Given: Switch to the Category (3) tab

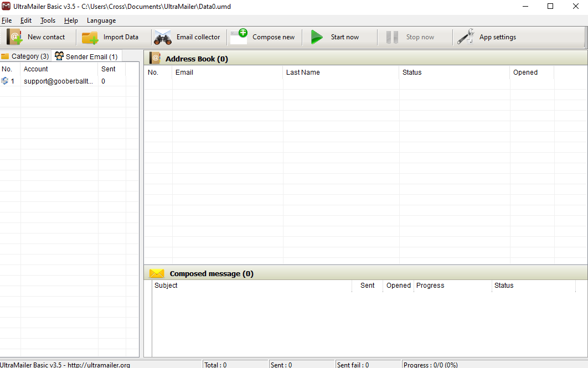Looking at the screenshot, I should (25, 56).
